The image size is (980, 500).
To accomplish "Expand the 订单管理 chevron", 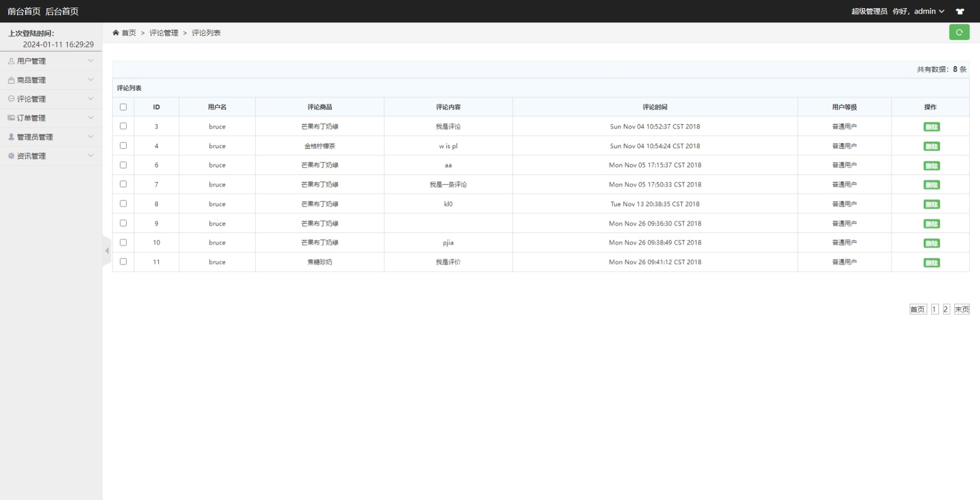I will (x=91, y=117).
